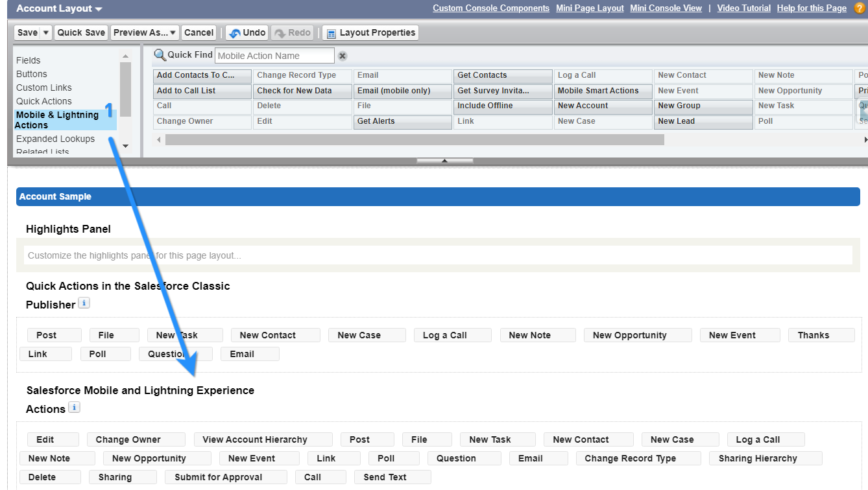Click the orange help question mark icon

pyautogui.click(x=860, y=8)
